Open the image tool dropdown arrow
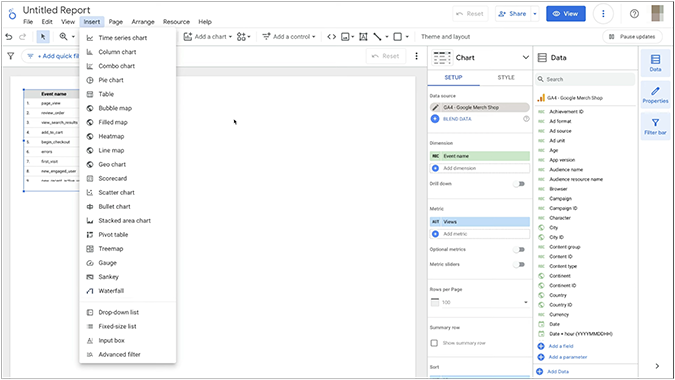This screenshot has width=675, height=380. pos(353,37)
